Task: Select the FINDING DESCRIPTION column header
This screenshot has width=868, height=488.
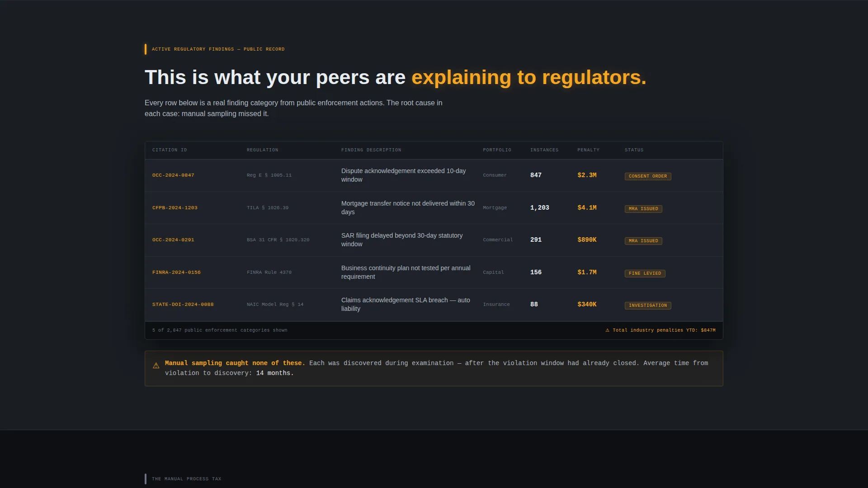Action: (371, 150)
